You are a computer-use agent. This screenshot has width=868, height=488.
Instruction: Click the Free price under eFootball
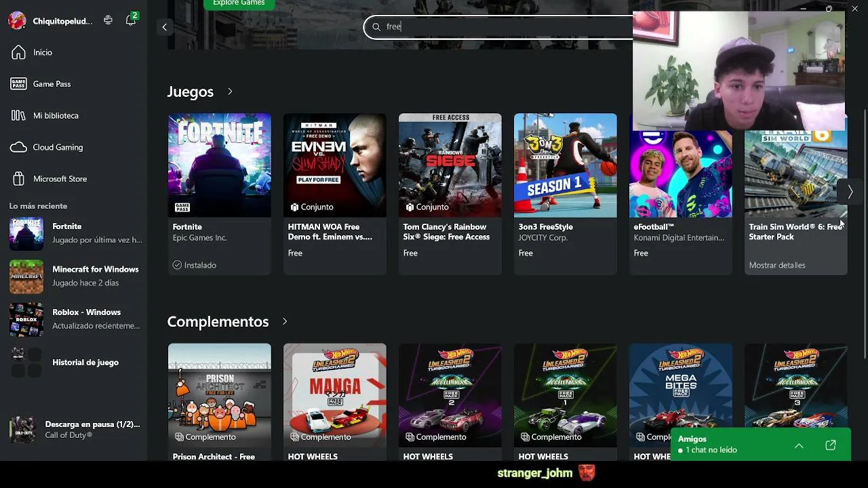[x=641, y=253]
